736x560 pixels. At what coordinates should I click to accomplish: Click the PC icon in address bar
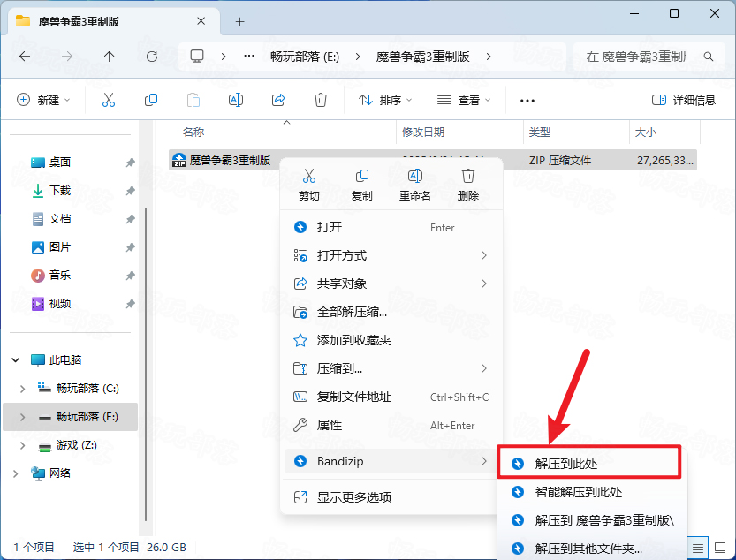[197, 57]
